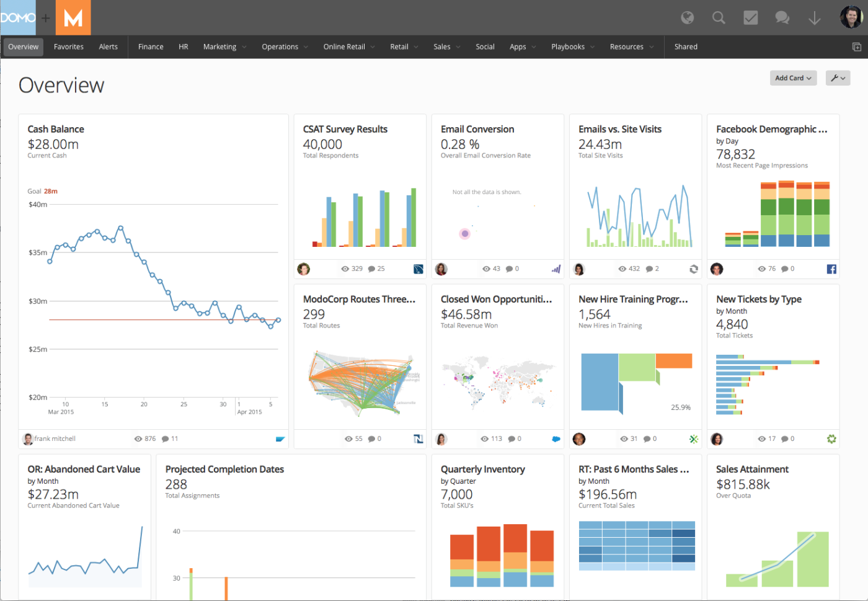The width and height of the screenshot is (868, 601).
Task: Open the tasks checkmark icon in header
Action: [x=750, y=17]
